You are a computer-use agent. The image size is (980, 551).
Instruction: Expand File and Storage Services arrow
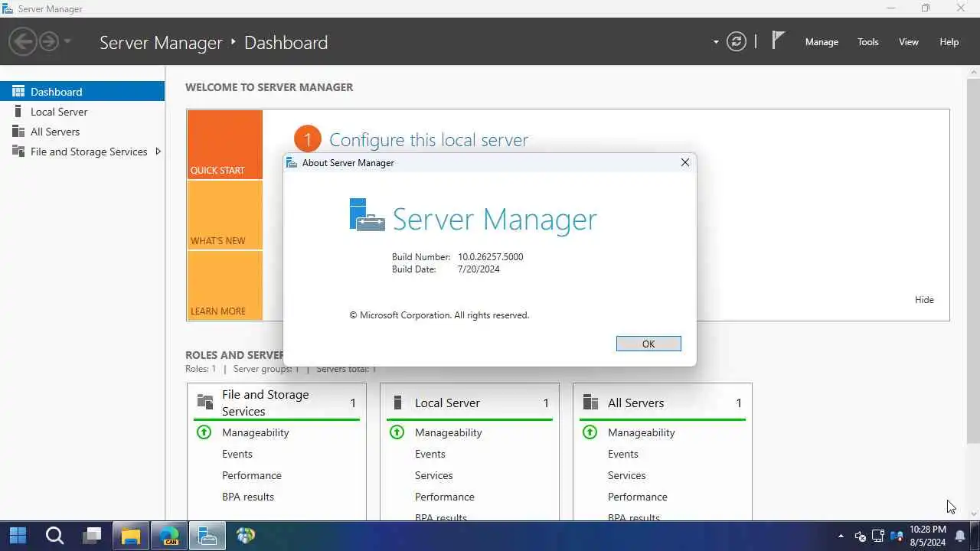click(158, 152)
